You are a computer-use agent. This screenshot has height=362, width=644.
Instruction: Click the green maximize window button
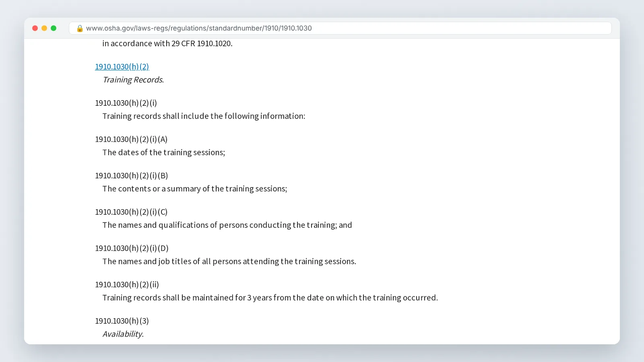click(54, 28)
